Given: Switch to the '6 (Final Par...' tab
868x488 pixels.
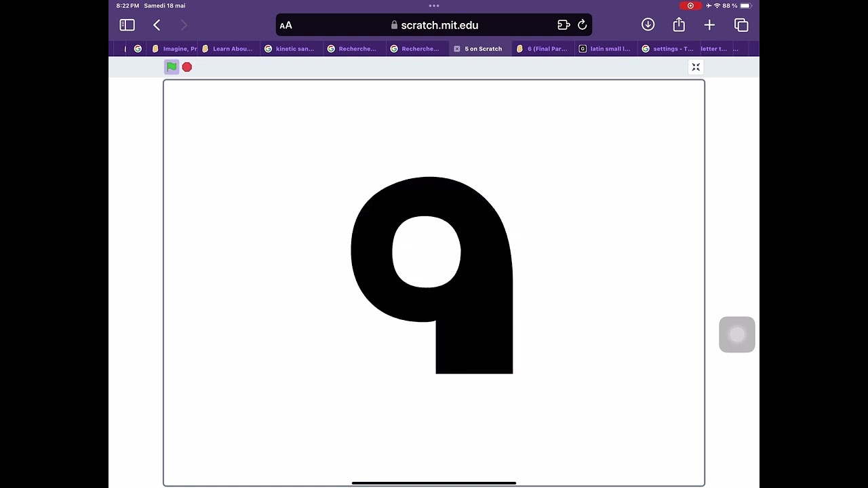Looking at the screenshot, I should pos(542,49).
